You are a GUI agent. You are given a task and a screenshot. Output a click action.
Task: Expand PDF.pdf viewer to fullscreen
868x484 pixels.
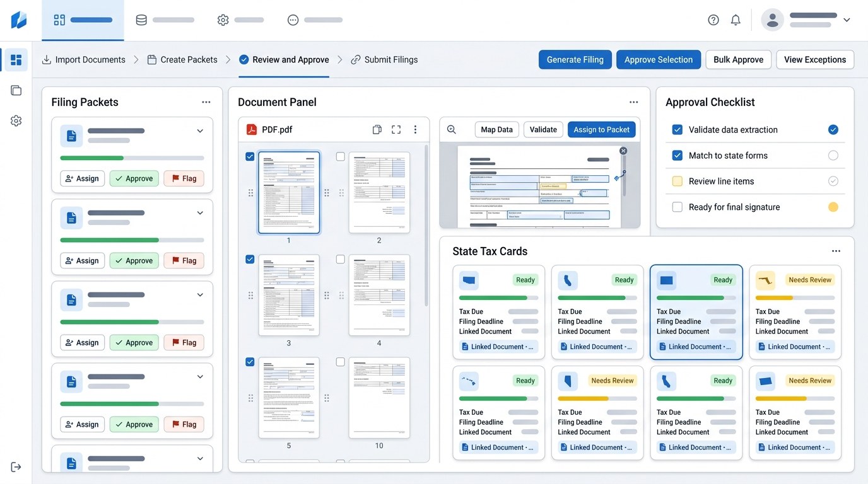pyautogui.click(x=396, y=130)
